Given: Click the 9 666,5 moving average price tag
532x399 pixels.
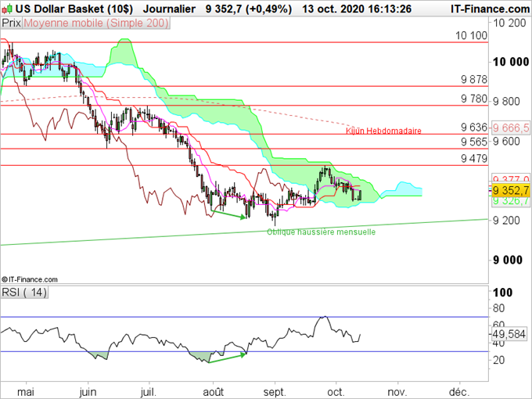Looking at the screenshot, I should point(511,128).
